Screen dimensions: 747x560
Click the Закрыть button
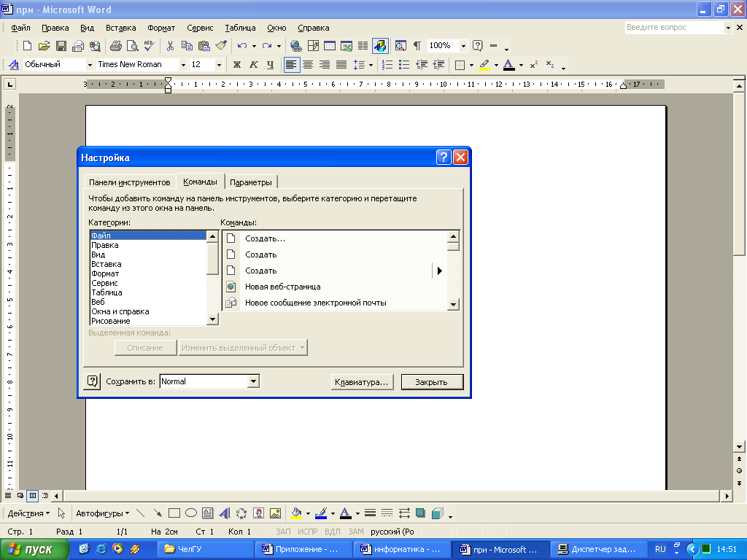click(x=432, y=382)
